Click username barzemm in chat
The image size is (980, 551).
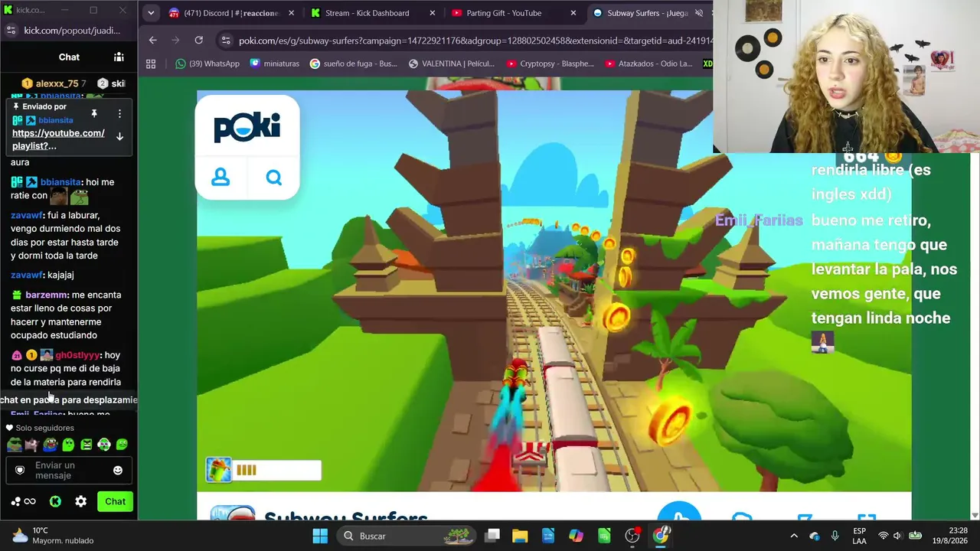point(47,295)
